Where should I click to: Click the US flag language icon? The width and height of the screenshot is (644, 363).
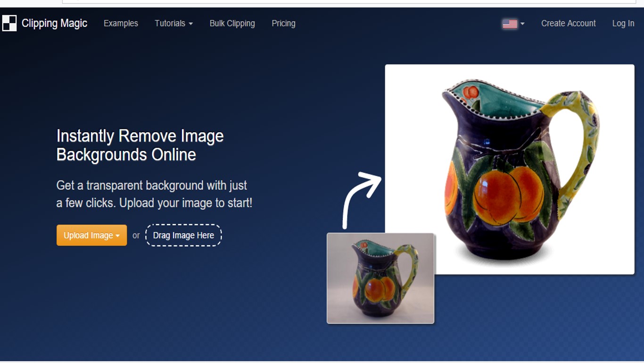[510, 24]
